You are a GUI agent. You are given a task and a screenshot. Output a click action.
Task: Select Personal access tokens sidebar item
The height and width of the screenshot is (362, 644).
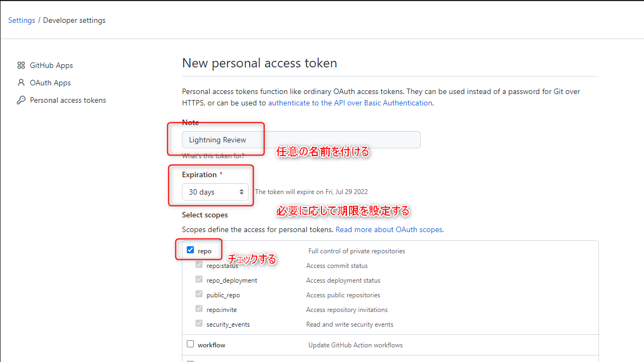coord(68,100)
